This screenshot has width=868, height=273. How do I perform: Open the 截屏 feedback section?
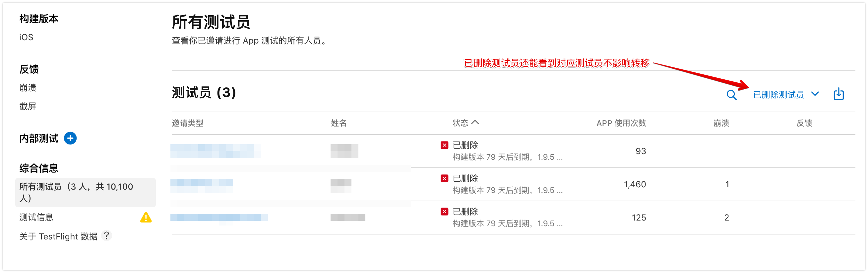(28, 106)
